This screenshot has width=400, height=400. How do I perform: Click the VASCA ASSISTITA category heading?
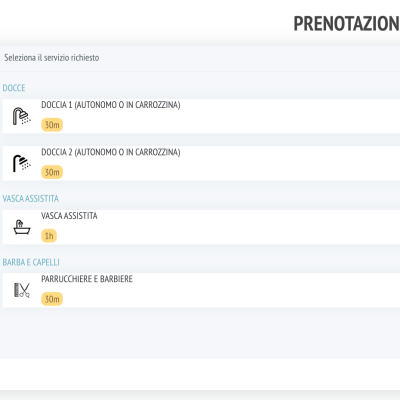point(31,199)
